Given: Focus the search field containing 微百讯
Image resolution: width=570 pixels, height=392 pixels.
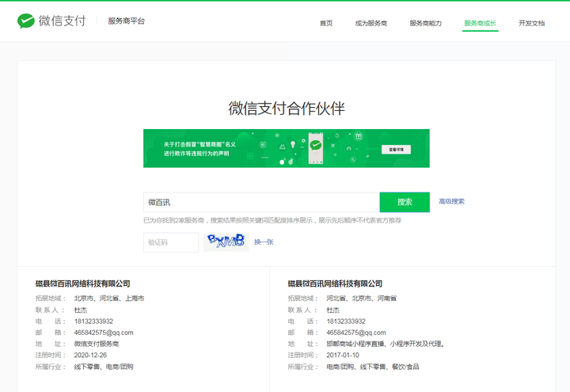Looking at the screenshot, I should pos(261,202).
